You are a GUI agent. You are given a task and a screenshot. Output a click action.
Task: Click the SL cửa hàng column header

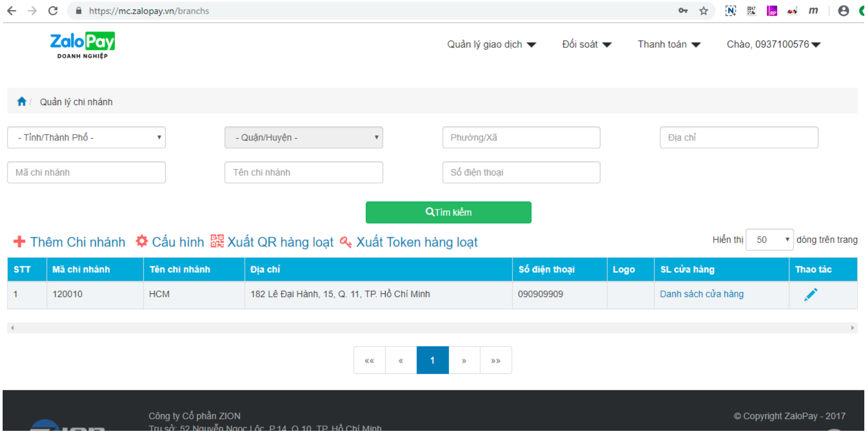point(721,269)
